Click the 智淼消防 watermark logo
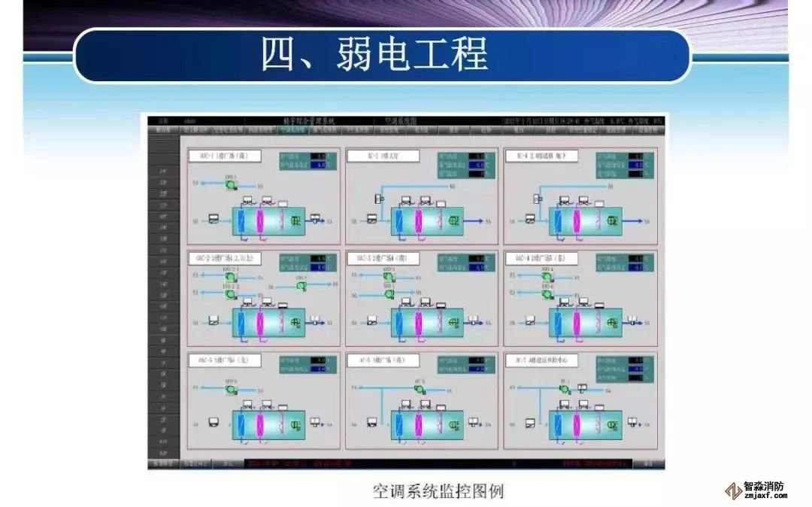This screenshot has width=812, height=507. pos(756,490)
